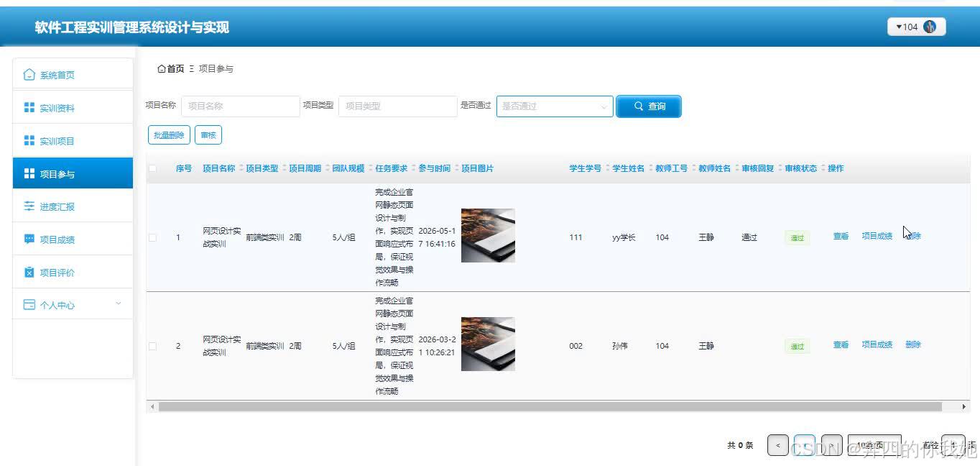Expand the 个人中心 submenu chevron
The image size is (980, 466).
click(119, 304)
